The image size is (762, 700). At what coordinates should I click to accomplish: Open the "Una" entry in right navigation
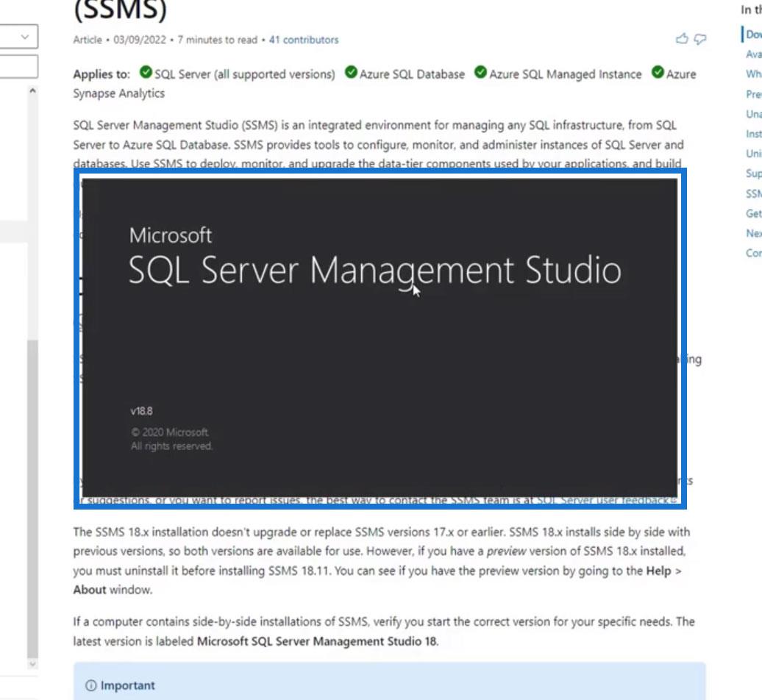click(754, 114)
